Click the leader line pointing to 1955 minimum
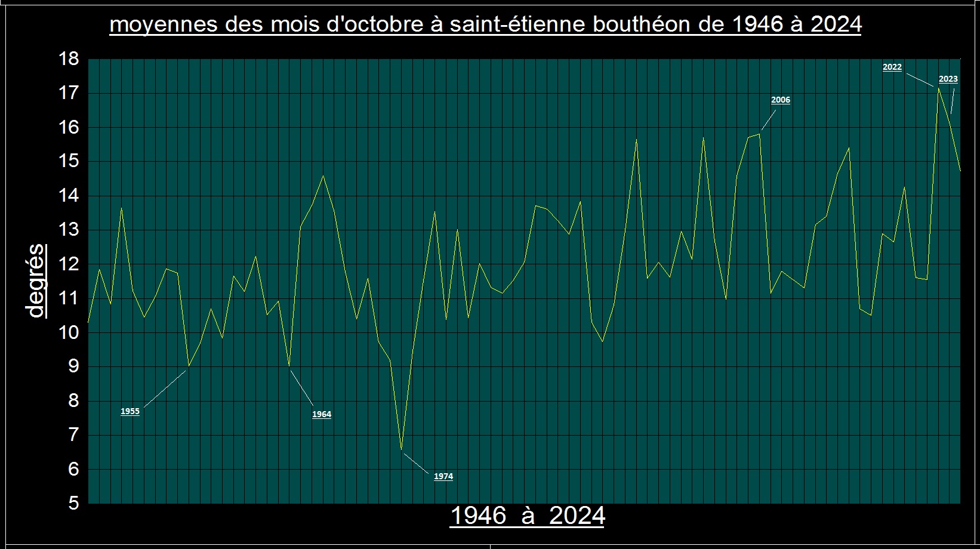This screenshot has width=980, height=549. (x=165, y=388)
